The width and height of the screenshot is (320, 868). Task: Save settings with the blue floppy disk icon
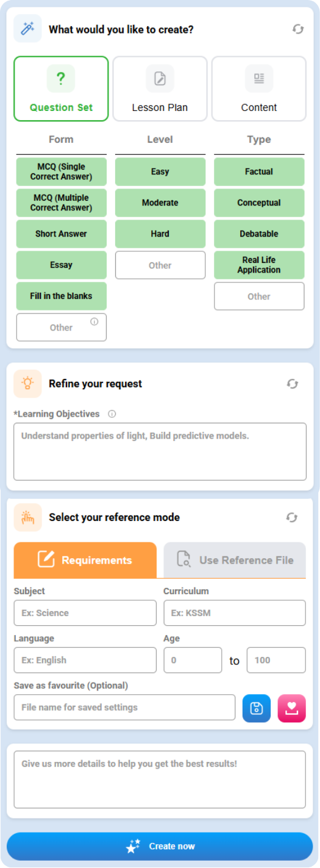(x=257, y=708)
